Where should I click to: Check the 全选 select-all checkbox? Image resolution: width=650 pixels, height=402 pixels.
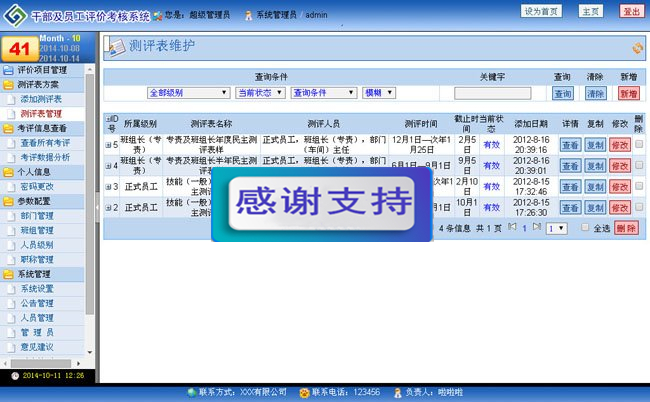(x=585, y=227)
